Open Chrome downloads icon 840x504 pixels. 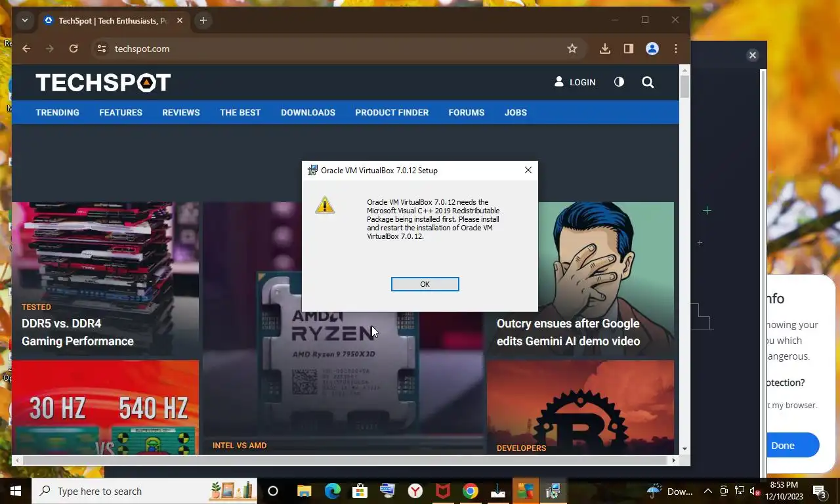(x=605, y=49)
